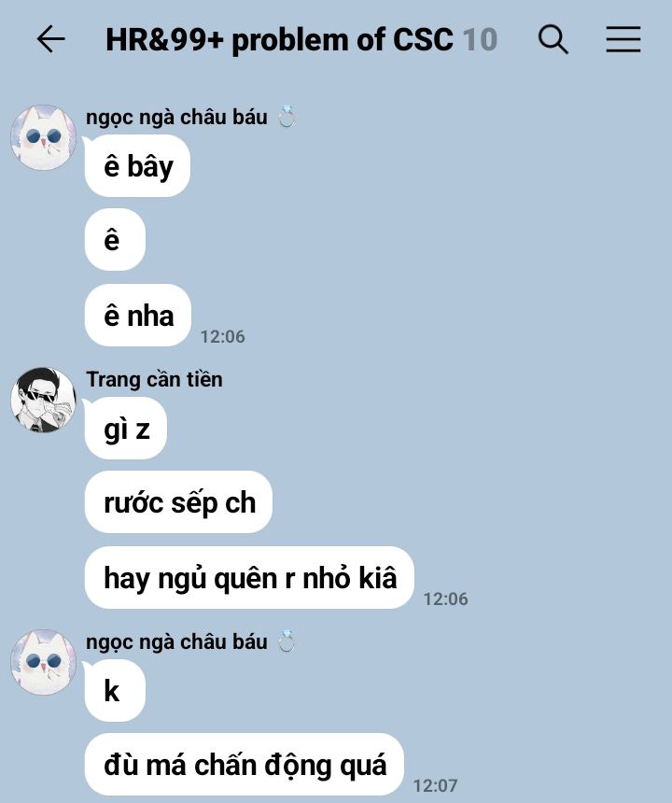Tap the message bubble "ê bây"

138,166
